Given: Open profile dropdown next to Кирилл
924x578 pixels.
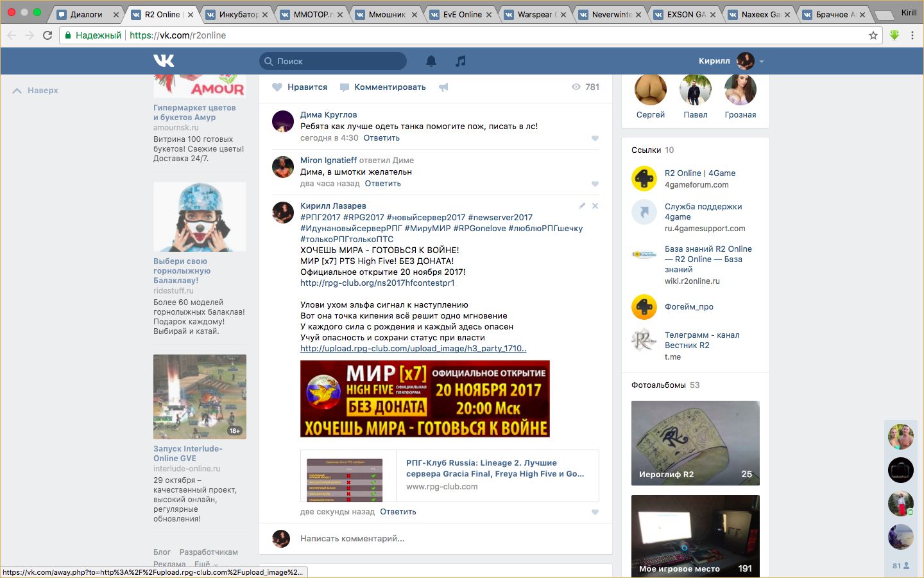Looking at the screenshot, I should coord(762,62).
